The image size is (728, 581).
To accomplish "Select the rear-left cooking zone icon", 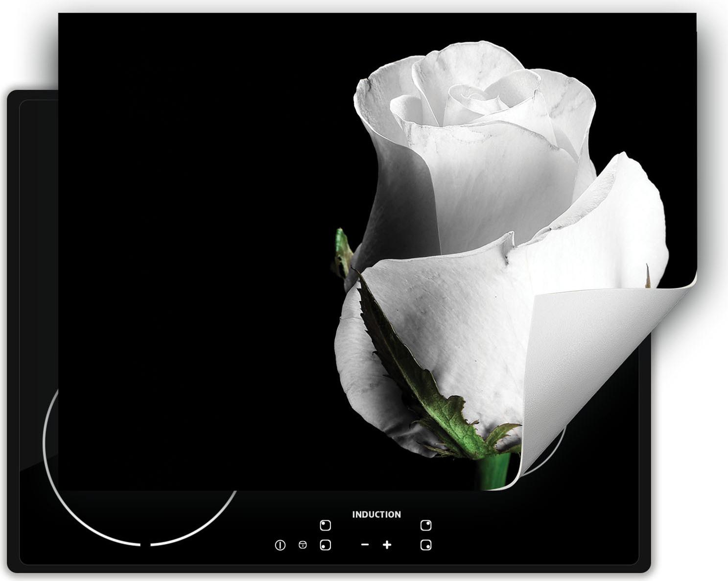I will (325, 526).
